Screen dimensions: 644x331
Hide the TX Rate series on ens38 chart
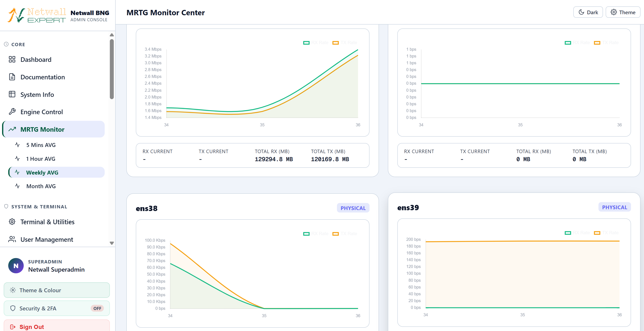click(x=345, y=234)
